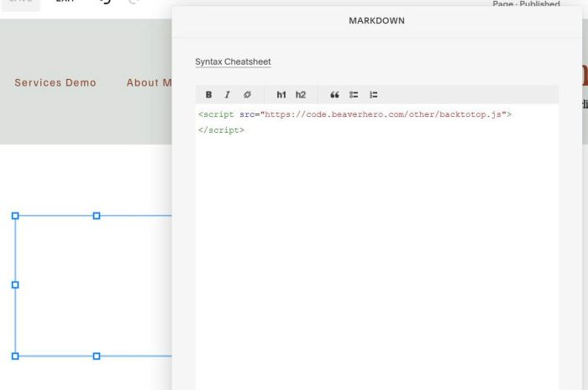Create a bulleted list
This screenshot has width=588, height=390.
354,95
